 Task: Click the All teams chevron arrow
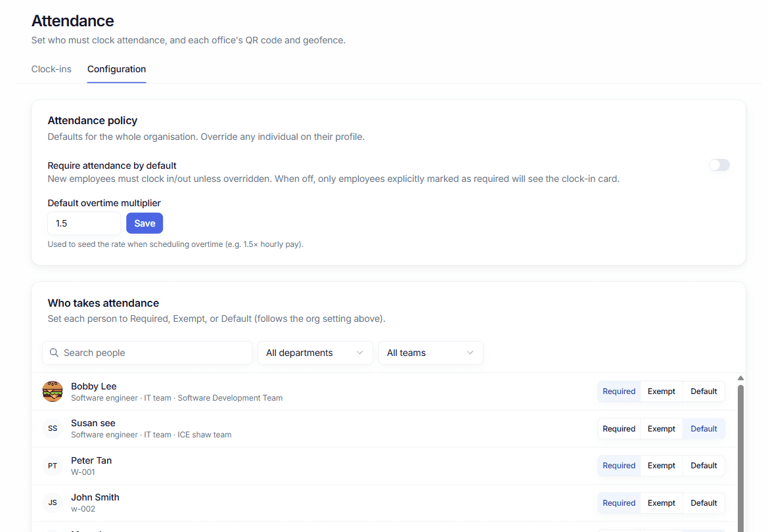pyautogui.click(x=470, y=353)
